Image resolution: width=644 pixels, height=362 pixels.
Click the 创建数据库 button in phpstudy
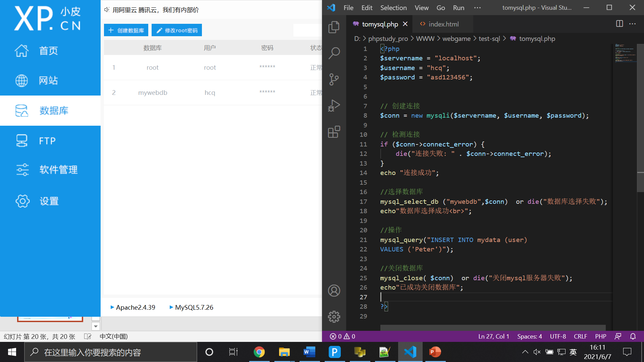point(126,30)
